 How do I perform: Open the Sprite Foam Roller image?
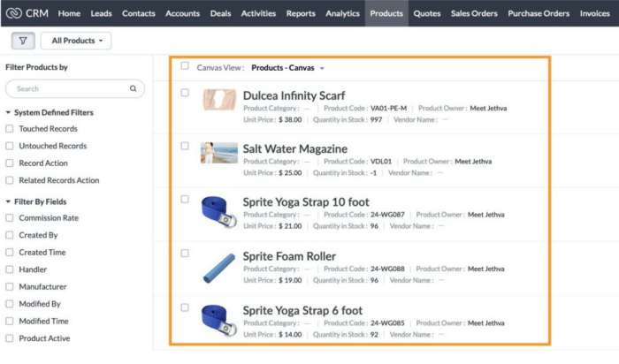tap(219, 269)
